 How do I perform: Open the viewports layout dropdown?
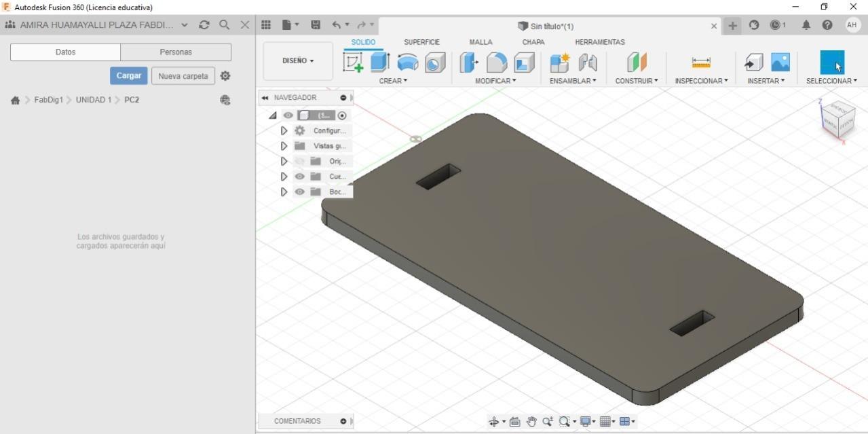tap(627, 422)
